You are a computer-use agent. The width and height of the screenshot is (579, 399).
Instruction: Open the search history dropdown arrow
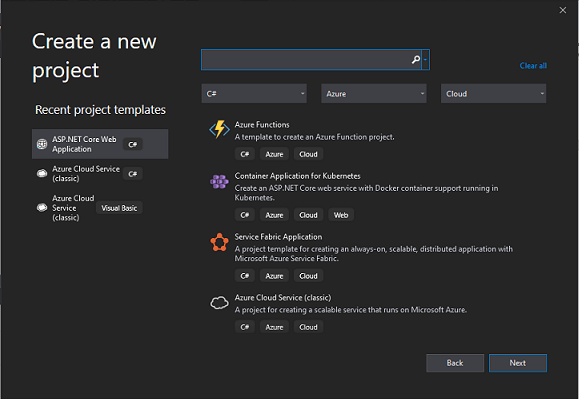425,59
